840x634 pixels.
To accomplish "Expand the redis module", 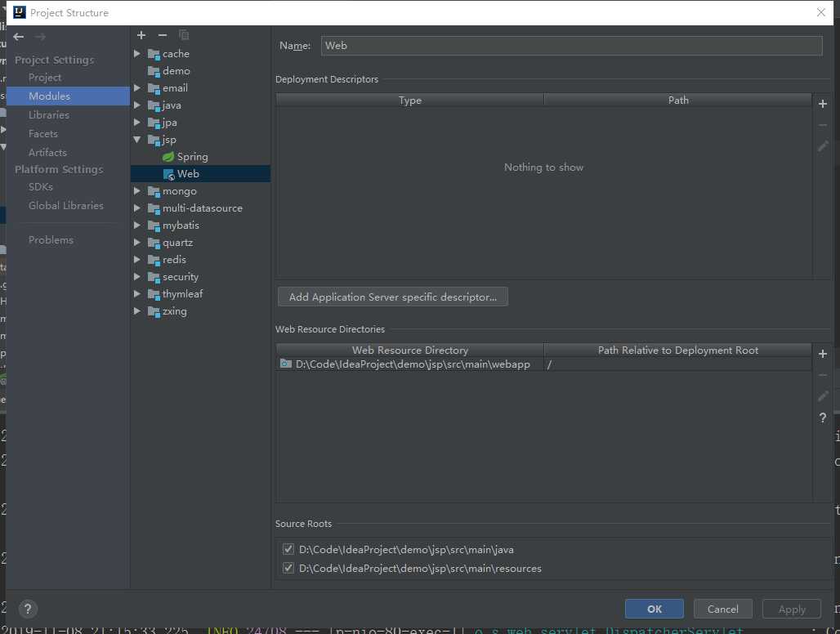I will pos(137,259).
